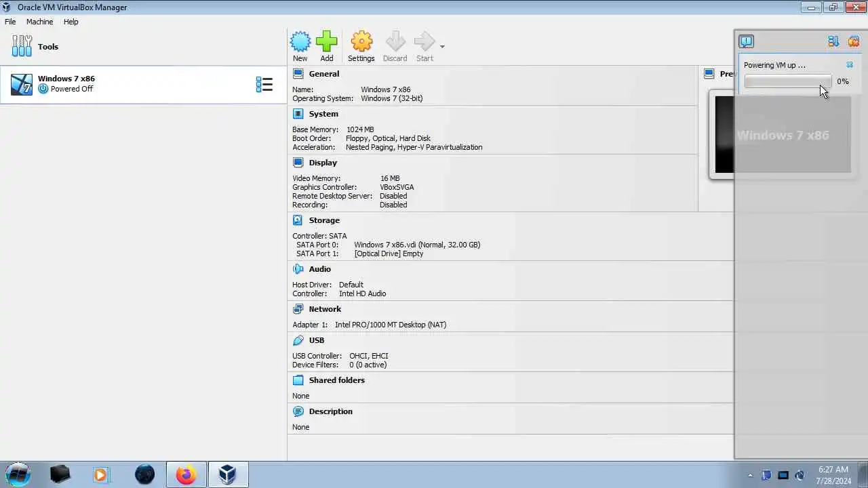Open the Shared folders heading link

tap(336, 380)
